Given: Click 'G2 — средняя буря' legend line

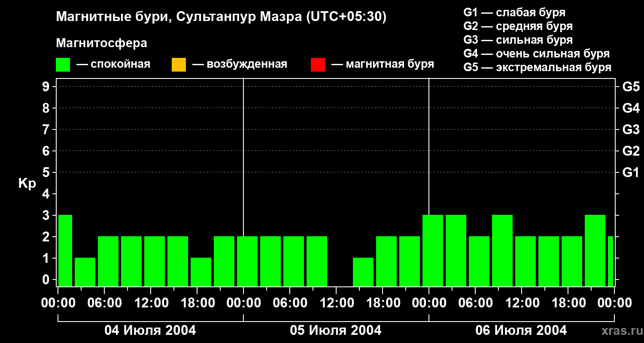Looking at the screenshot, I should [518, 26].
